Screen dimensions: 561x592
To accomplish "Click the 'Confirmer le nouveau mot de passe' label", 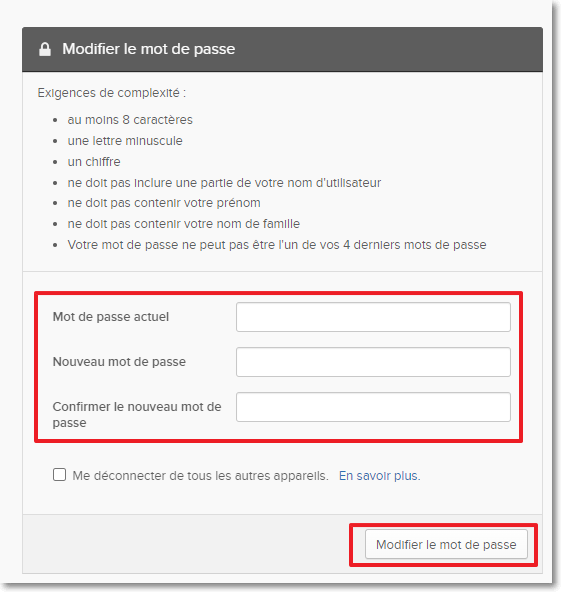I will tap(137, 415).
